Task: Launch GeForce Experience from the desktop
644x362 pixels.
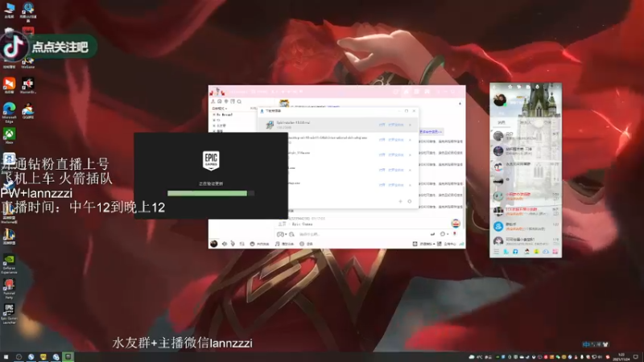Action: 9,264
